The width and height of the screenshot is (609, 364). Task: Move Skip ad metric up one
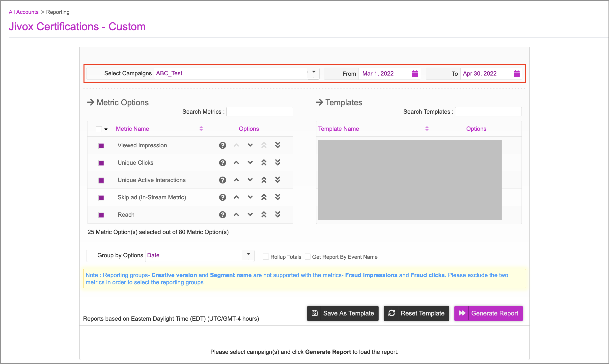(x=236, y=197)
